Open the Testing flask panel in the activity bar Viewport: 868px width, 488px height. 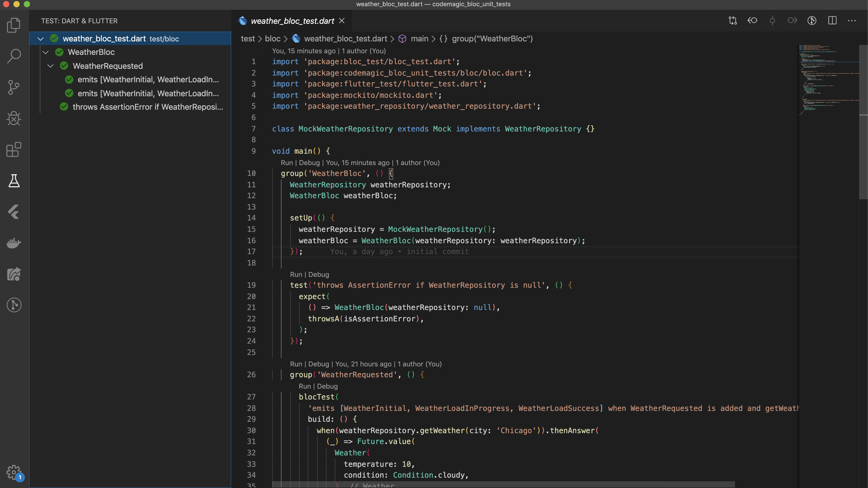[13, 181]
